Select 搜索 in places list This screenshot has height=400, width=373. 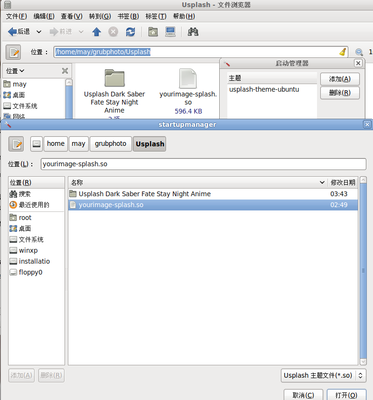[36, 194]
